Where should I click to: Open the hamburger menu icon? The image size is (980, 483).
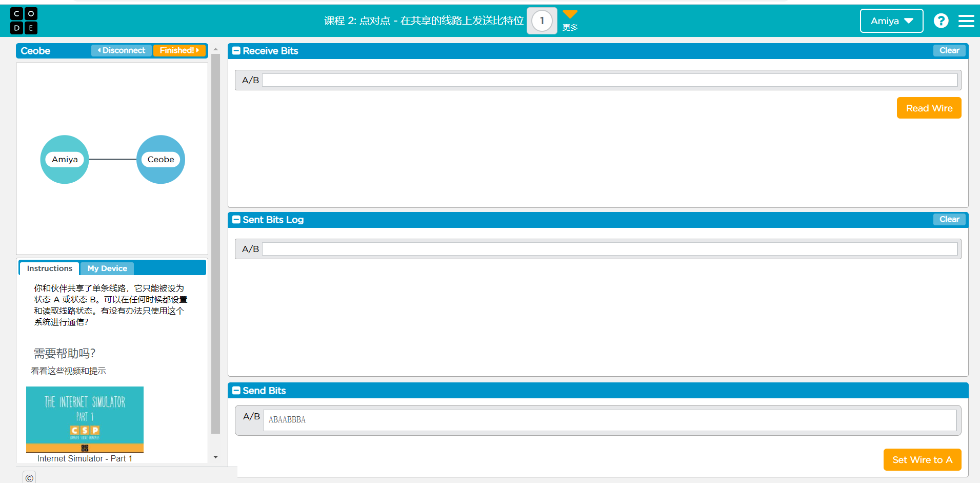point(966,21)
